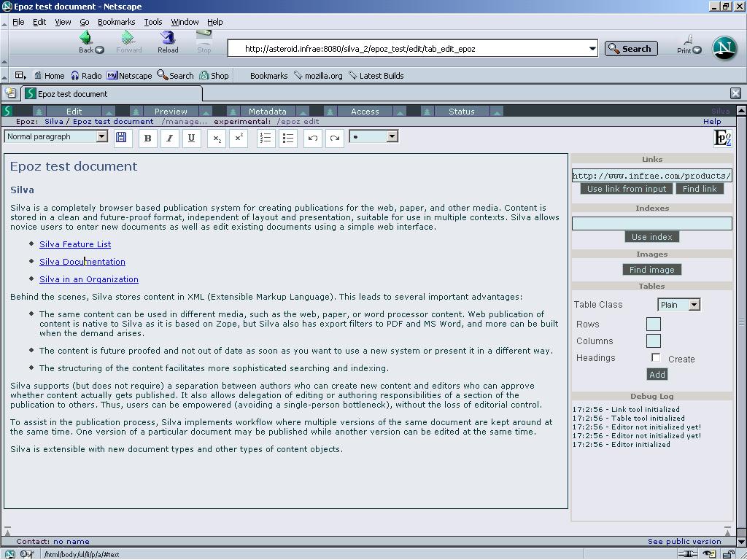Apply subscript formatting
This screenshot has width=747, height=560.
point(217,138)
